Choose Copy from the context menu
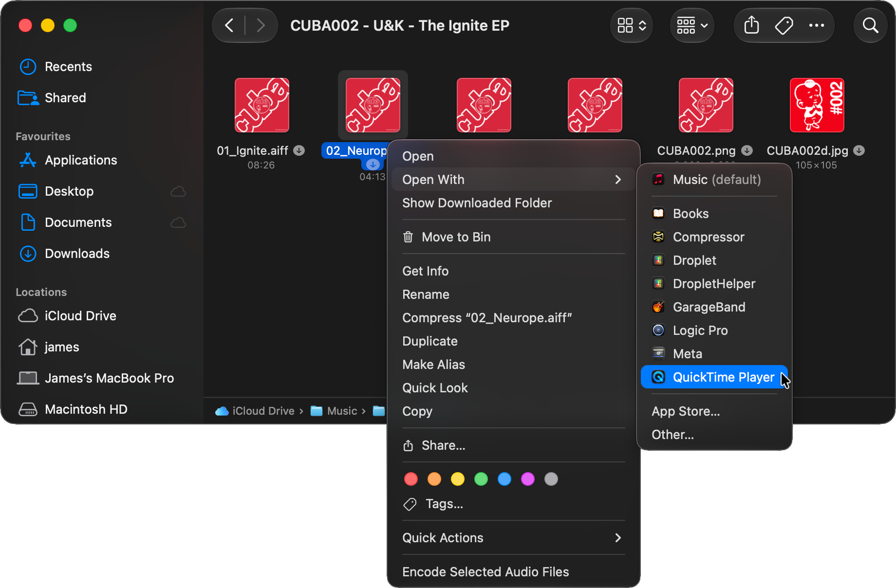Screen dimensions: 896x588 coord(513,411)
